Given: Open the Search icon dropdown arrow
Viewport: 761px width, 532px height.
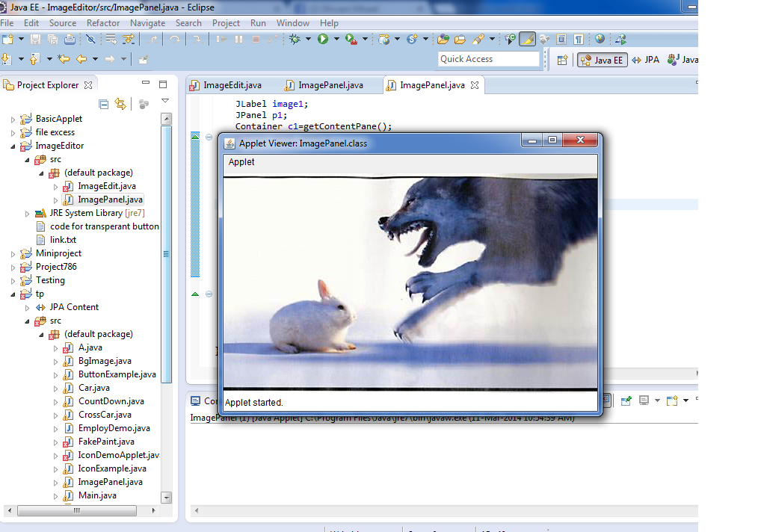Looking at the screenshot, I should coord(492,39).
